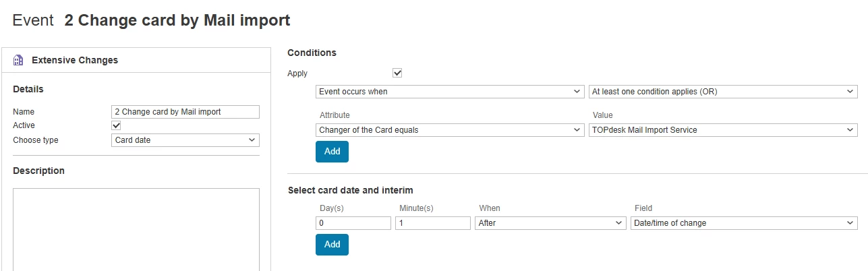Toggle the Active checkbox

pyautogui.click(x=116, y=125)
